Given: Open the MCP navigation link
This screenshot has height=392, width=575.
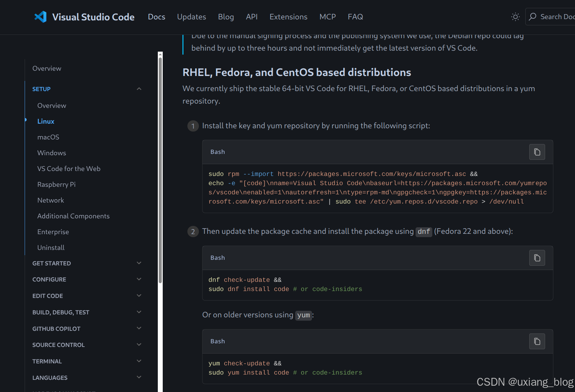Looking at the screenshot, I should pyautogui.click(x=328, y=17).
